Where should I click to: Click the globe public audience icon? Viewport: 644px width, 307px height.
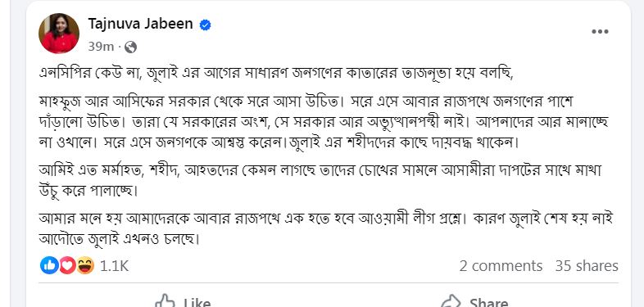(130, 47)
